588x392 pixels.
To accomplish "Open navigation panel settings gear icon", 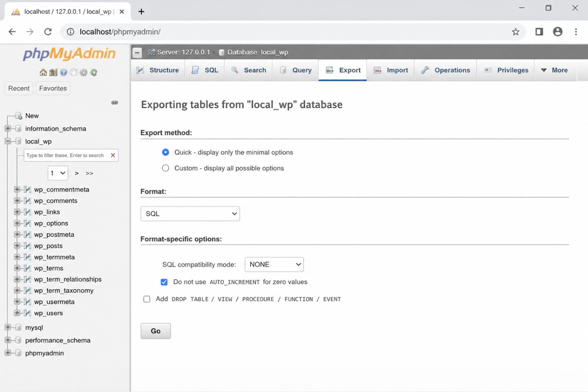I will (x=84, y=72).
